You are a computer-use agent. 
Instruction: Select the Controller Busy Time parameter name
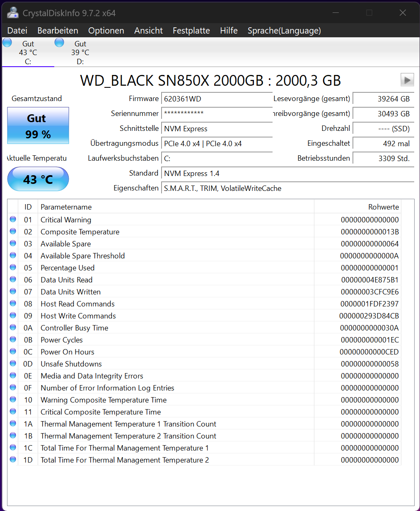75,328
